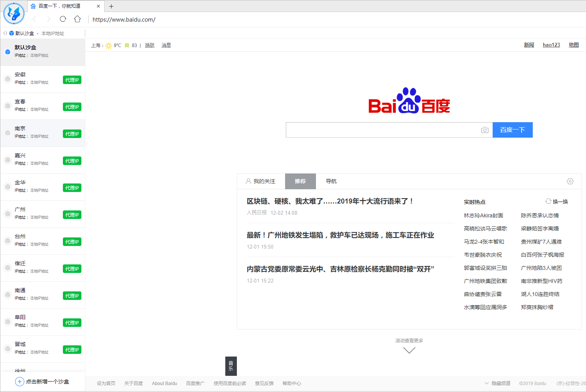586x392 pixels.
Task: Open the 2019年十大流行语 headline
Action: [x=331, y=201]
